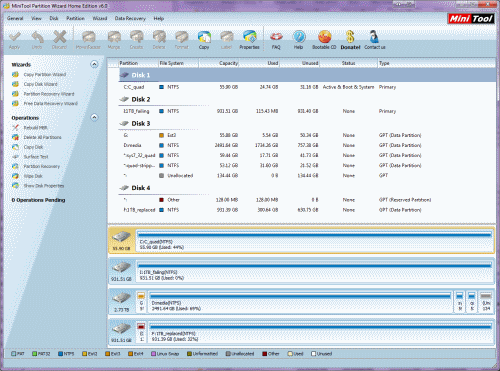This screenshot has height=371, width=500.
Task: Click the Copy toolbar icon
Action: click(204, 40)
